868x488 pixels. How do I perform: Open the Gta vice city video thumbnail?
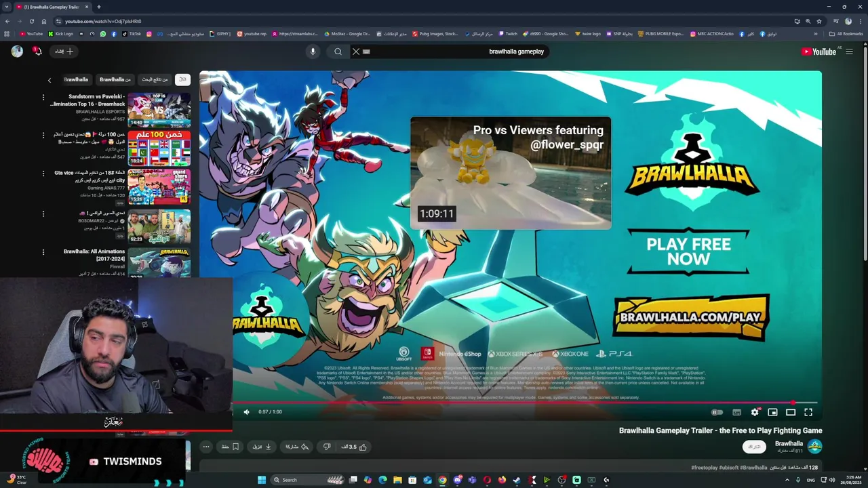[159, 187]
